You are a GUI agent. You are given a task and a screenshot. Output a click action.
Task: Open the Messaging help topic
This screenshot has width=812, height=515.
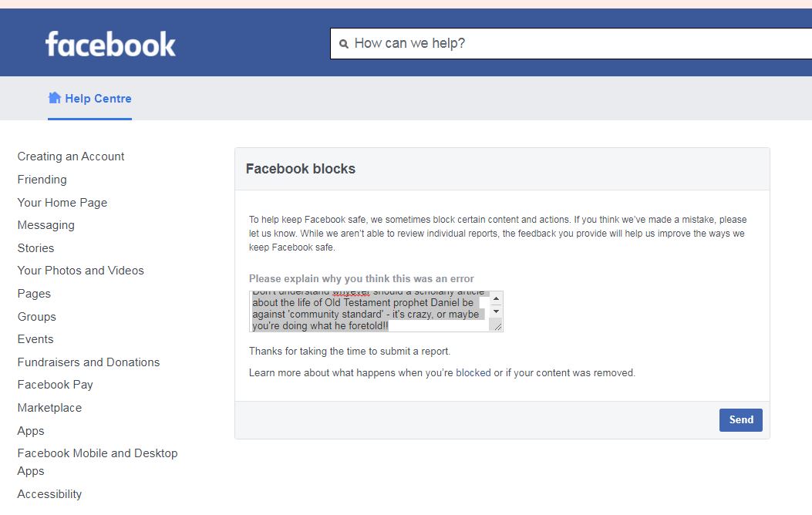(46, 225)
